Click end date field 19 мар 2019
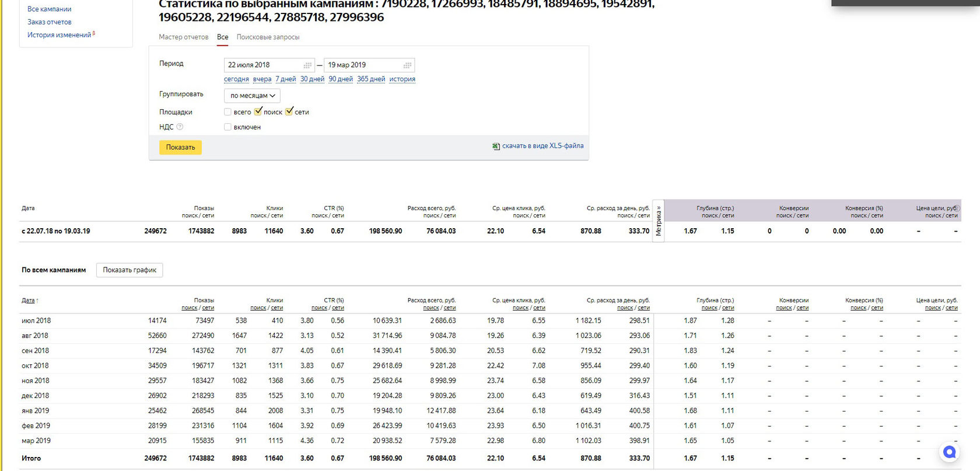Screen dimensions: 980x471 [x=369, y=65]
